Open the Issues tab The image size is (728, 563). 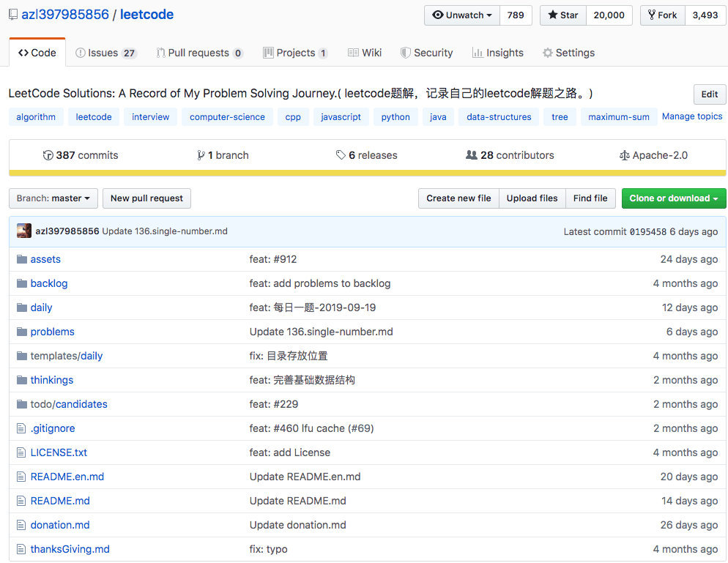click(x=105, y=53)
